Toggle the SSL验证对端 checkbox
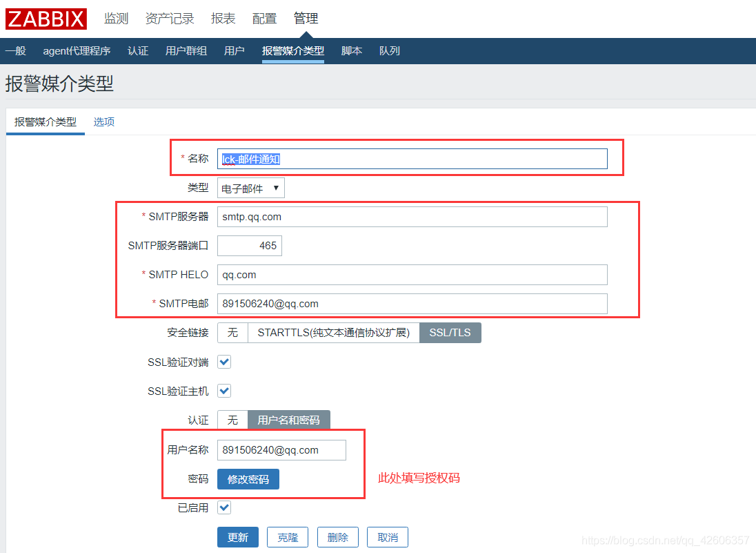The height and width of the screenshot is (553, 756). [x=224, y=362]
